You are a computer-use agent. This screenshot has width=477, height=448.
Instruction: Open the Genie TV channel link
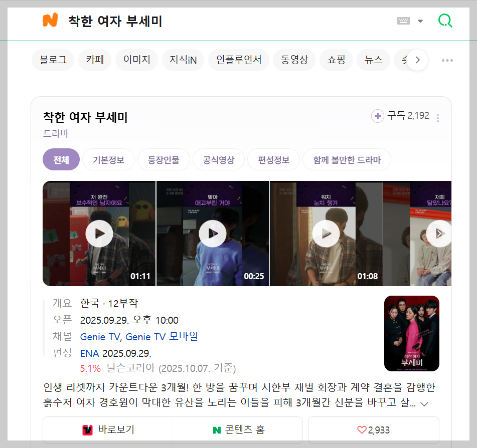[x=99, y=337]
